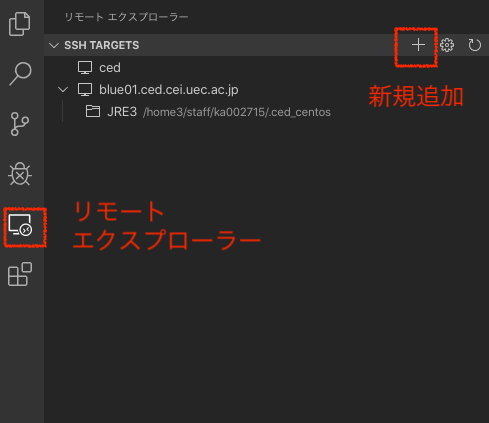
Task: Click the folder icon beside JRE3
Action: coord(93,111)
